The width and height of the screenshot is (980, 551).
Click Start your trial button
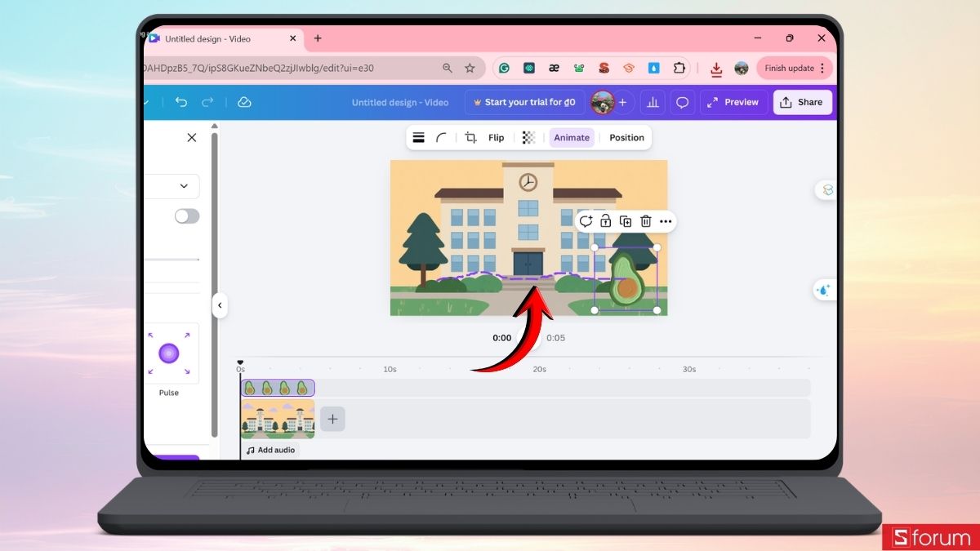click(525, 102)
